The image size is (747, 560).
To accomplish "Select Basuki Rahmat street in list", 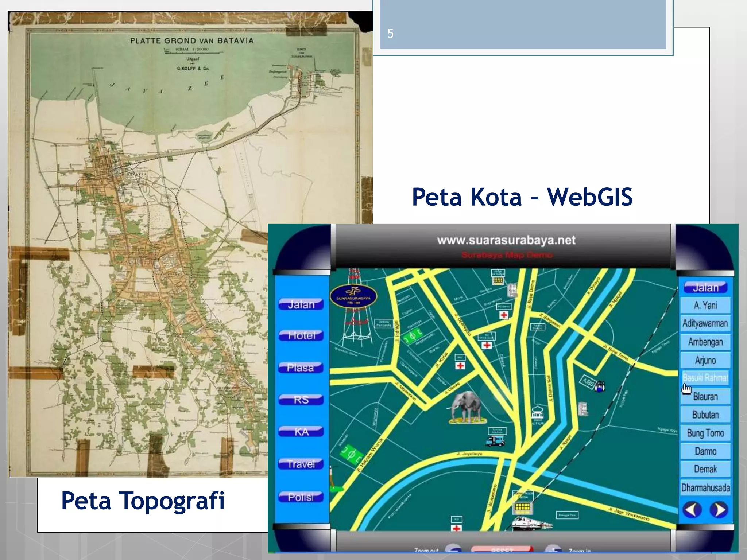I will click(705, 378).
